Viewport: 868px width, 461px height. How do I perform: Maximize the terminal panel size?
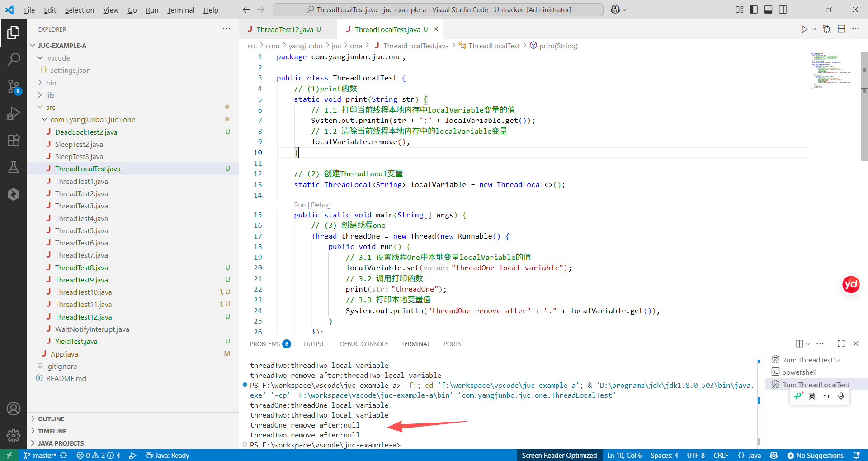[x=841, y=343]
